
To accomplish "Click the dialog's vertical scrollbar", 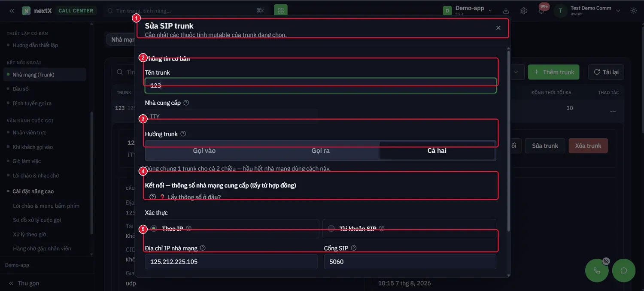I will click(x=509, y=142).
